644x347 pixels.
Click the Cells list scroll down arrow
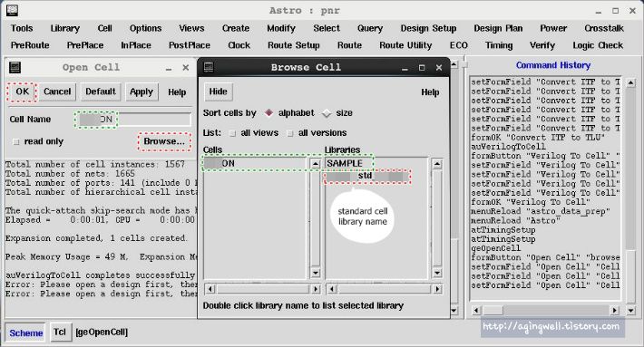click(x=315, y=273)
